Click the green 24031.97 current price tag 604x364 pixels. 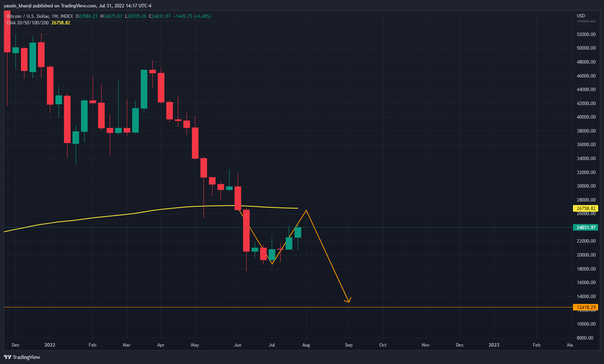click(585, 228)
